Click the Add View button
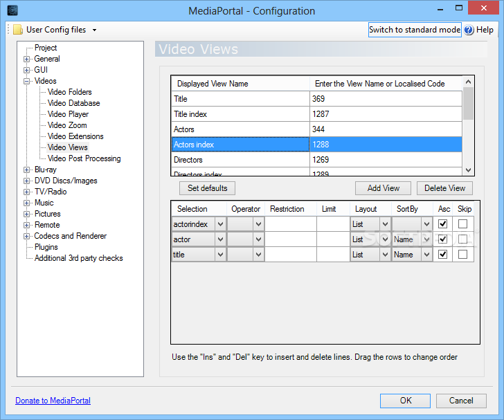Screen dimensions: 504x420 click(383, 188)
